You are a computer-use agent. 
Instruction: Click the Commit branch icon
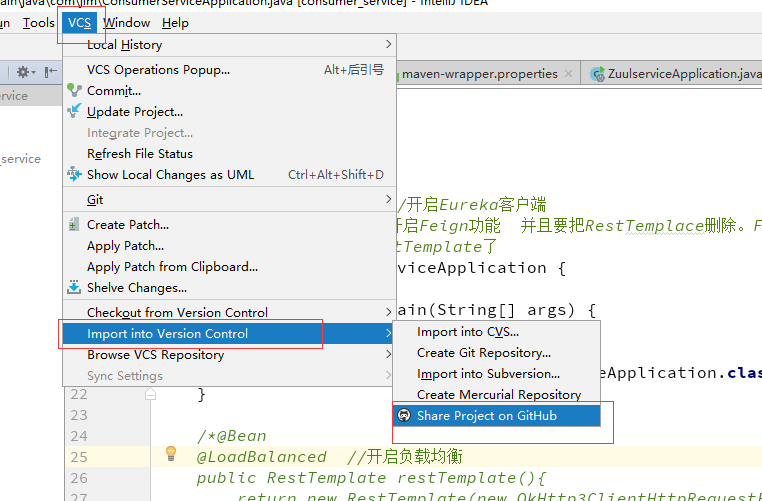(x=74, y=90)
